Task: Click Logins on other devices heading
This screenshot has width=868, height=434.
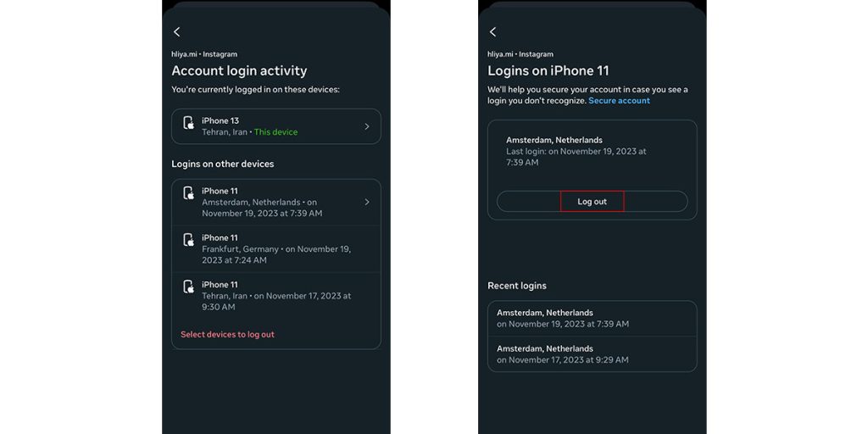Action: (x=223, y=164)
